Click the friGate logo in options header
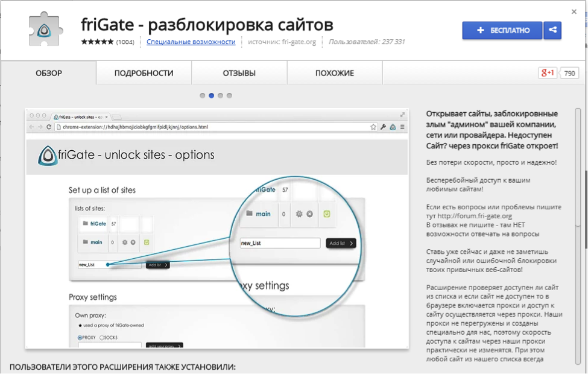The height and width of the screenshot is (374, 588). click(x=48, y=155)
